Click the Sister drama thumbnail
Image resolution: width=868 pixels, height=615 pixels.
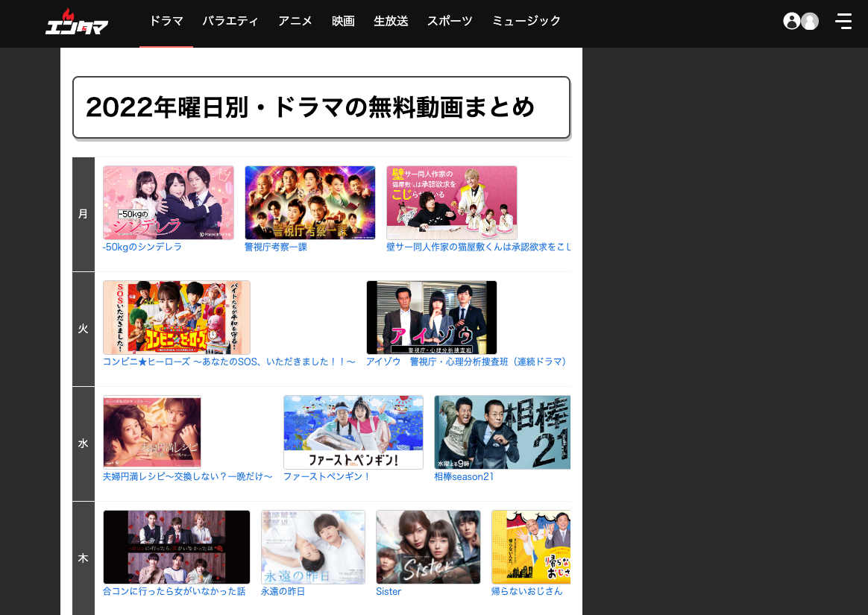(x=428, y=547)
